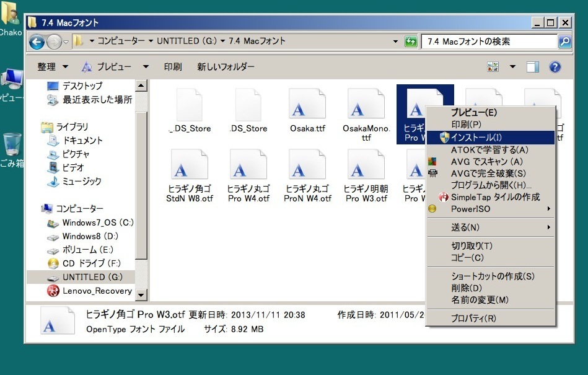
Task: Click the refresh icon beside address bar
Action: [x=410, y=42]
